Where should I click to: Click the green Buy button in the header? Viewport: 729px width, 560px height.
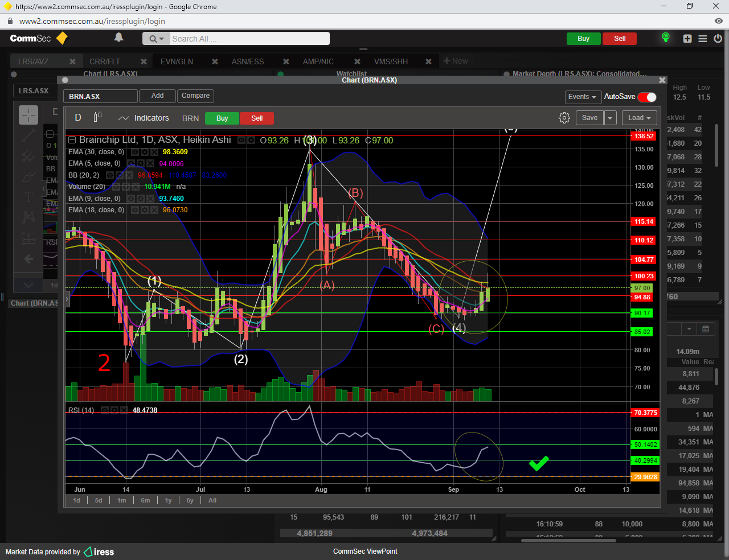(583, 39)
